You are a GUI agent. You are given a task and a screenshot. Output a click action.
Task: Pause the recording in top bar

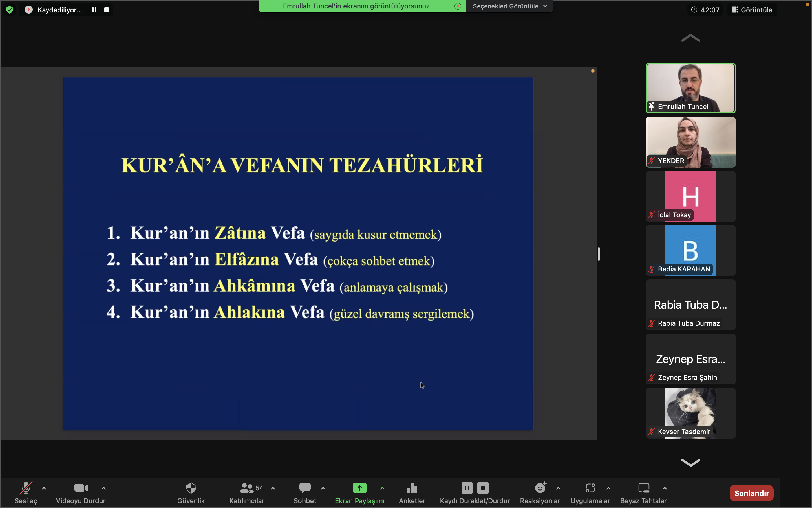[x=94, y=10]
